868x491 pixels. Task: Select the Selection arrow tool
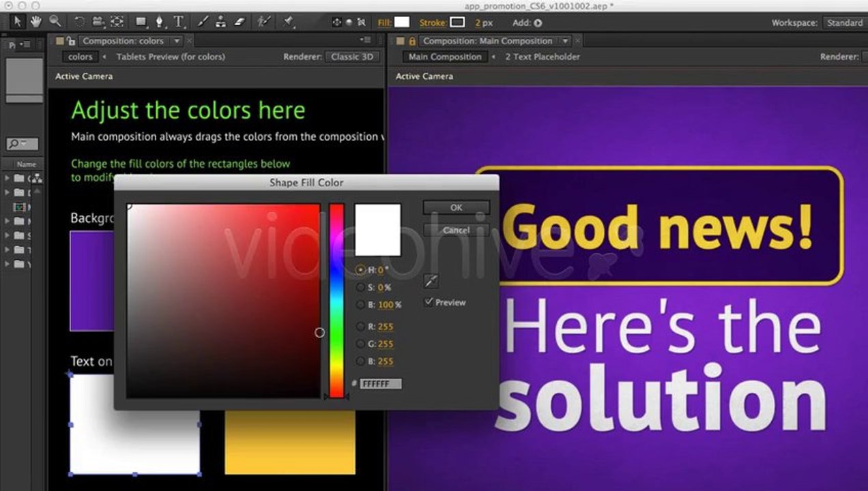point(17,22)
